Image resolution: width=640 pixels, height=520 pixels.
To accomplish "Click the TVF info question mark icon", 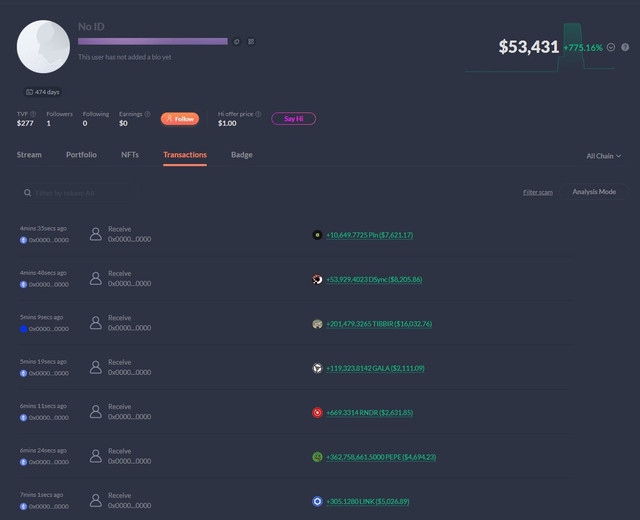I will click(x=33, y=114).
